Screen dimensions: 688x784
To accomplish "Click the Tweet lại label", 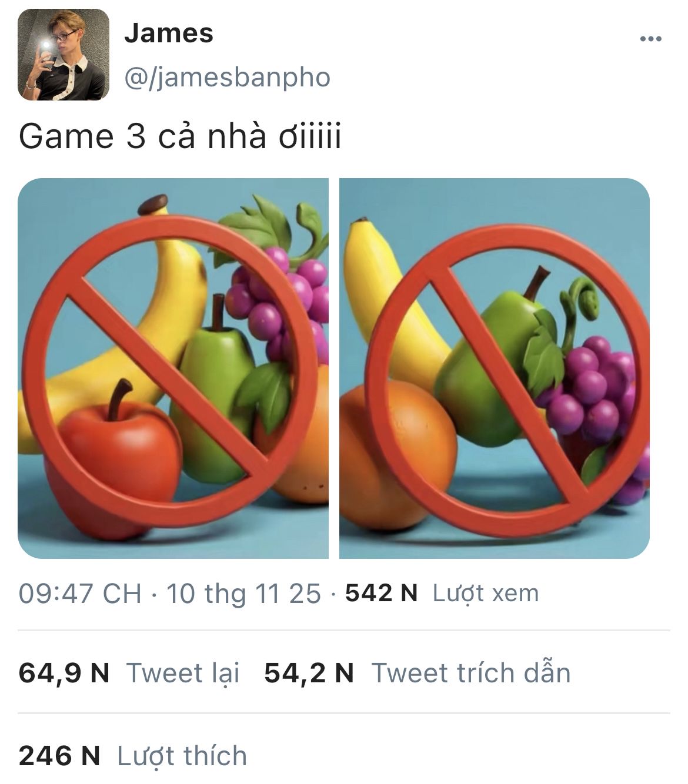I will [183, 673].
